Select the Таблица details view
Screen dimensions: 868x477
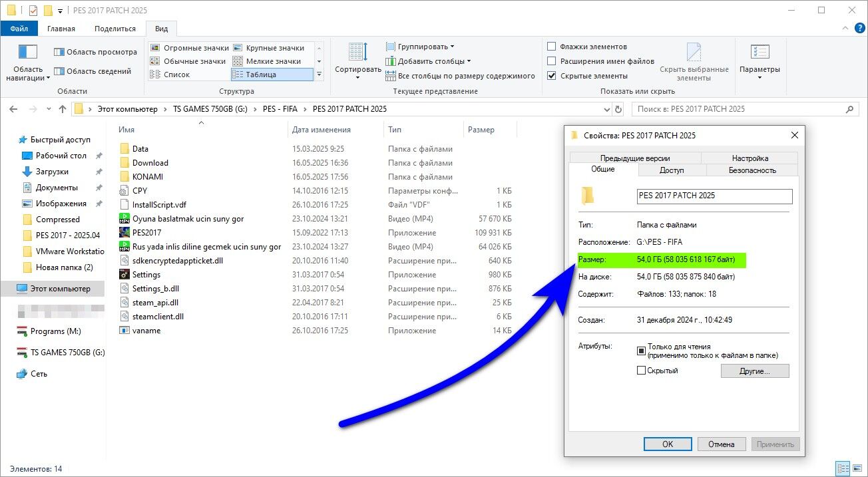click(272, 75)
